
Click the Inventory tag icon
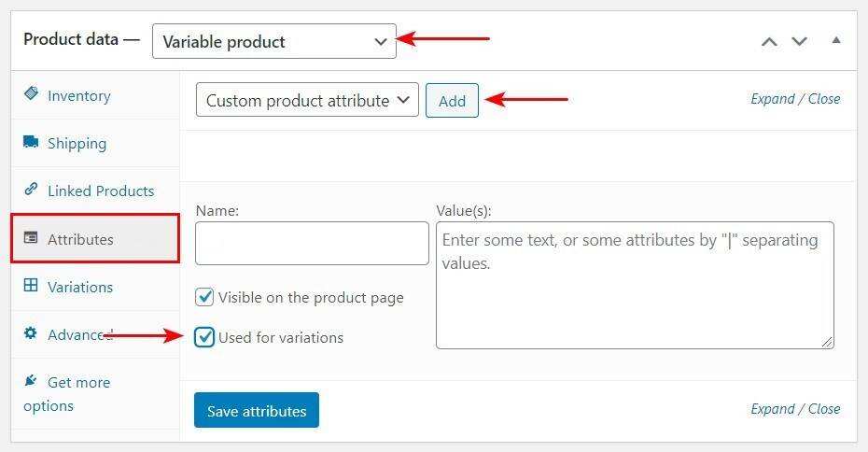(x=31, y=94)
